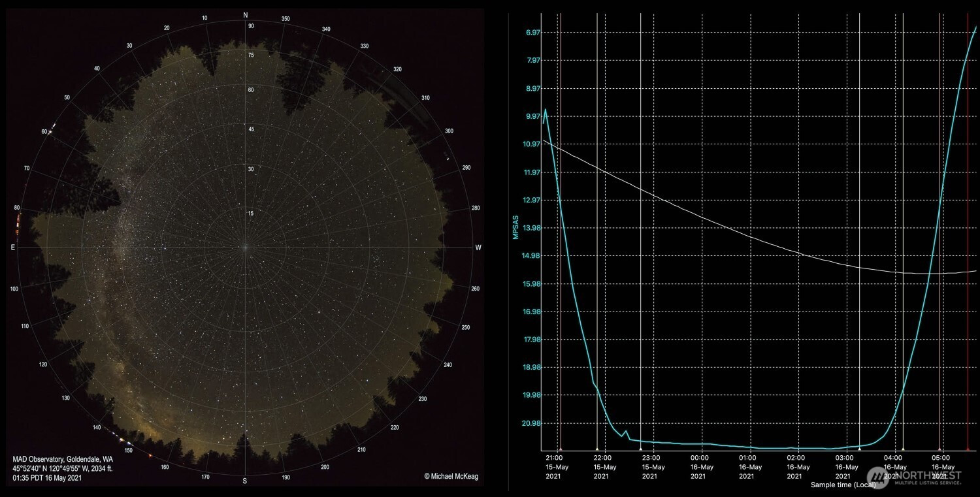The image size is (980, 497).
Task: Click the N compass label at top
Action: coord(246,14)
